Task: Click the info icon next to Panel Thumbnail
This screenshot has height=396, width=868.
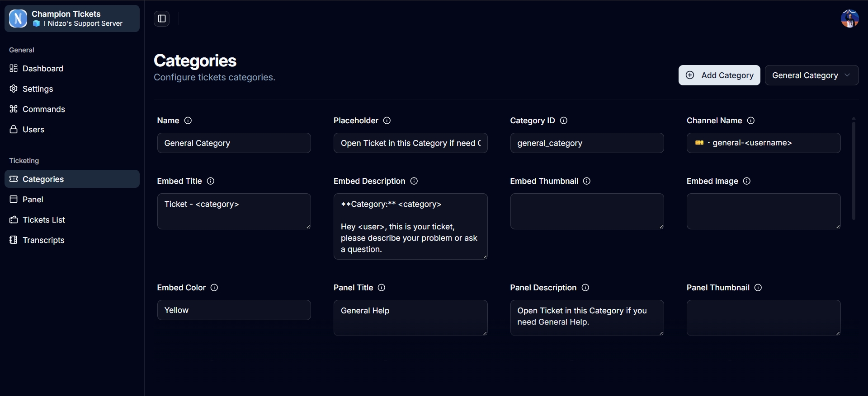Action: point(758,288)
